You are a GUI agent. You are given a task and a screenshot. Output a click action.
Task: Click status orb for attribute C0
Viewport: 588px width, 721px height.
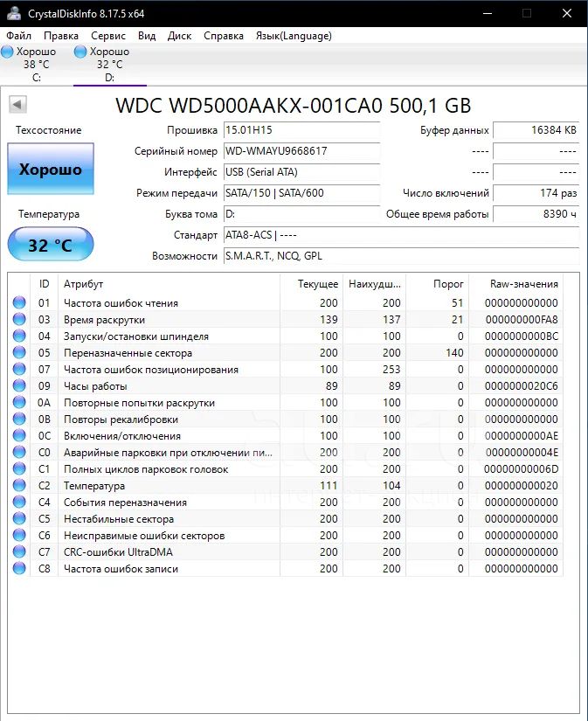(x=19, y=452)
